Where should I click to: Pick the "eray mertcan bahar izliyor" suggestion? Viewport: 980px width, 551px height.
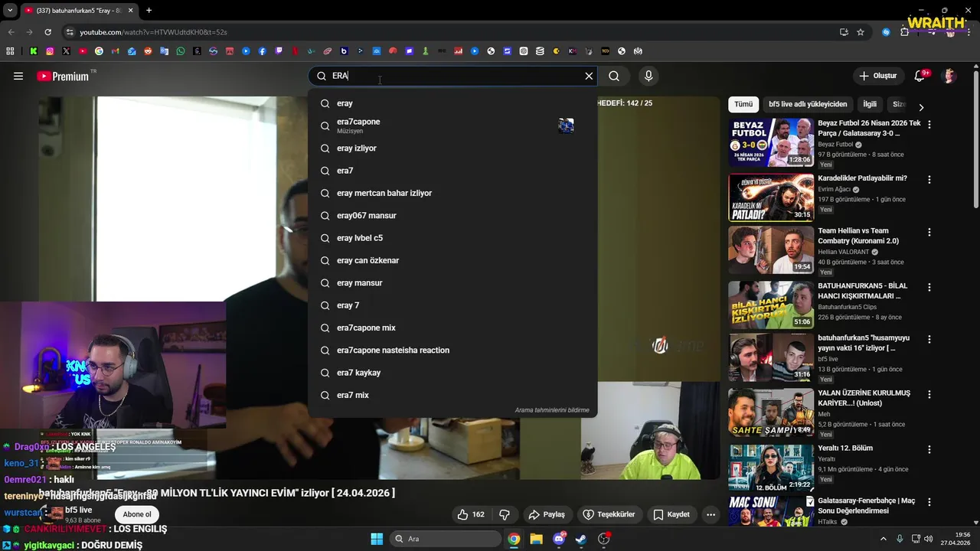[x=452, y=193]
